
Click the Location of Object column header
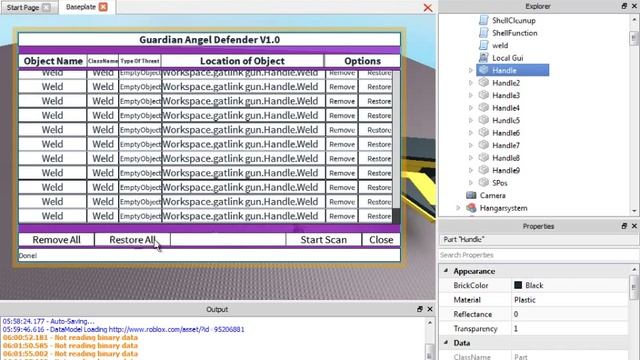point(242,61)
